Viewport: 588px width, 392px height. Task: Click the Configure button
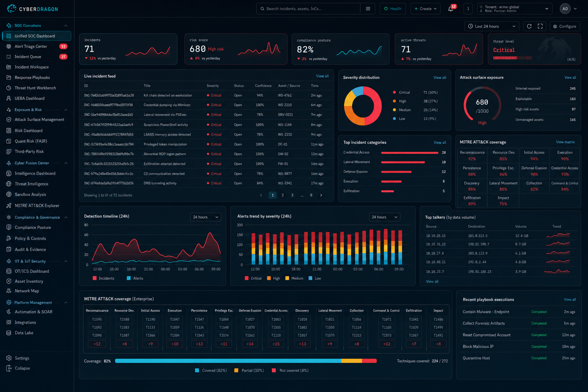(x=565, y=26)
